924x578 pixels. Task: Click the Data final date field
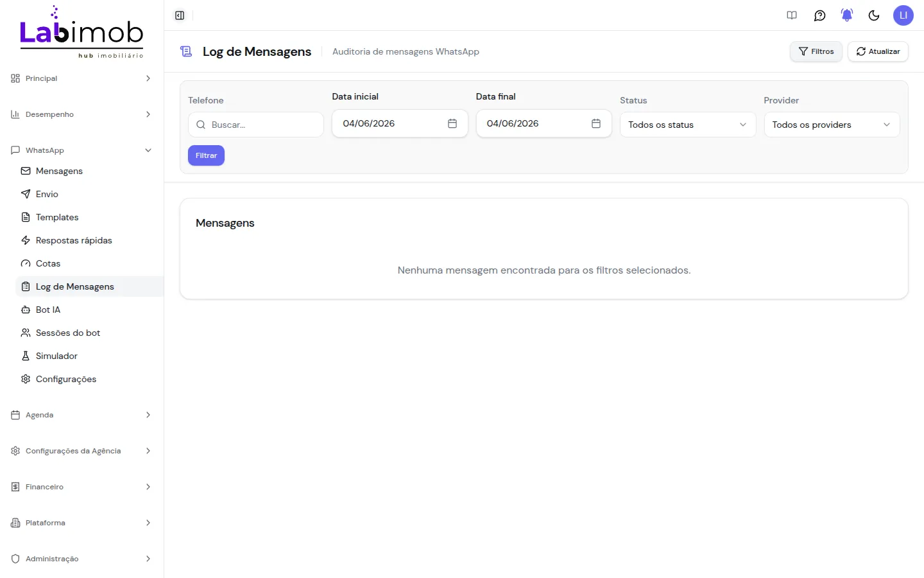tap(543, 123)
